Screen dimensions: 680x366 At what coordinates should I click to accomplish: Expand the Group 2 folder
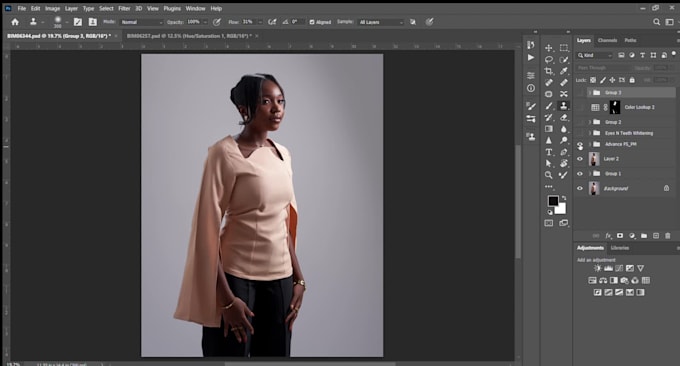[x=590, y=122]
